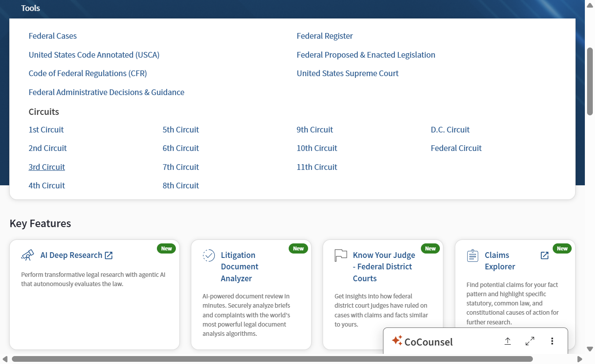Click the 7th Circuit link

point(181,167)
